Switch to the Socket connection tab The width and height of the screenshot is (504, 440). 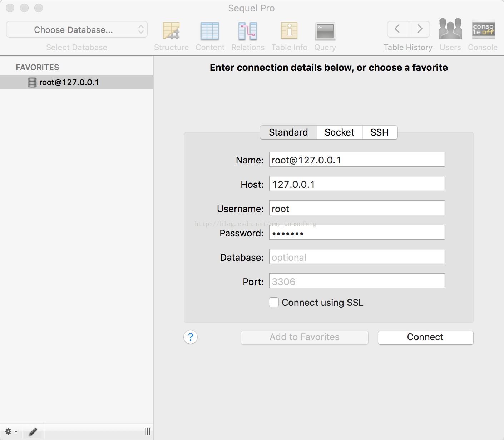[340, 132]
